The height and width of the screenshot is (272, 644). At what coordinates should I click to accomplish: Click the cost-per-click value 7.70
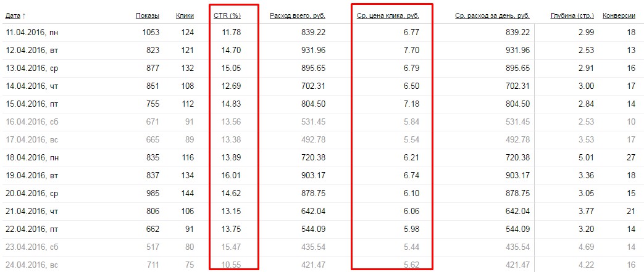(x=412, y=51)
